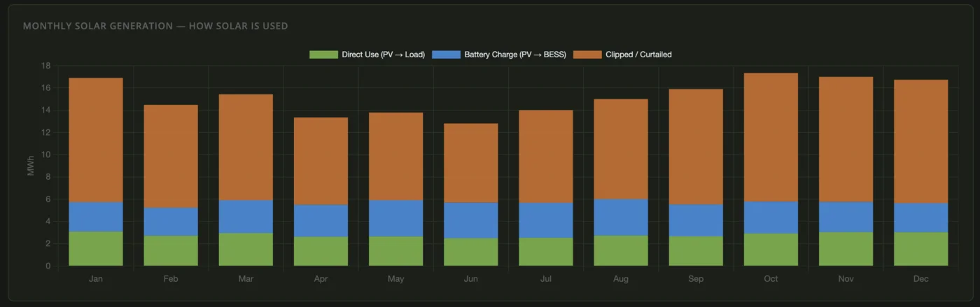Select the Jul green Direct Use segment
980x307 pixels.
546,252
